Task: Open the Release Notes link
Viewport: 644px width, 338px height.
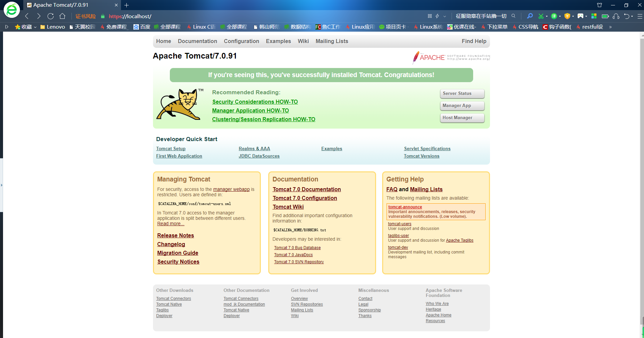Action: tap(175, 235)
